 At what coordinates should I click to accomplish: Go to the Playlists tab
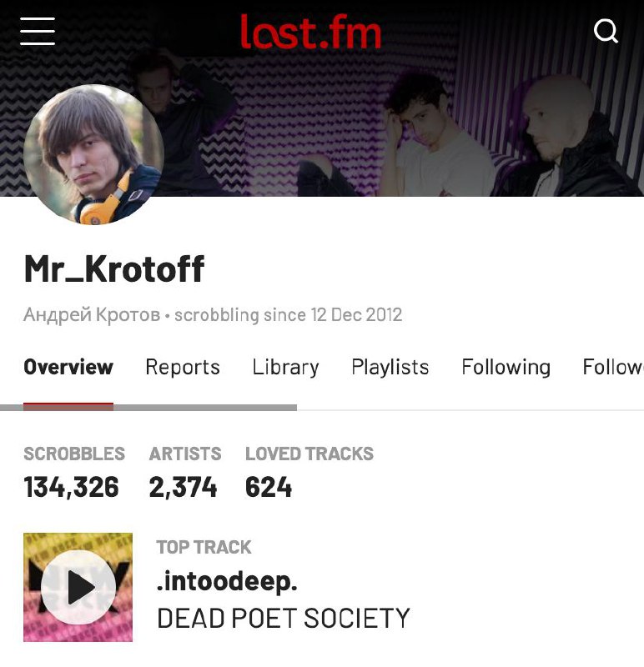click(390, 367)
